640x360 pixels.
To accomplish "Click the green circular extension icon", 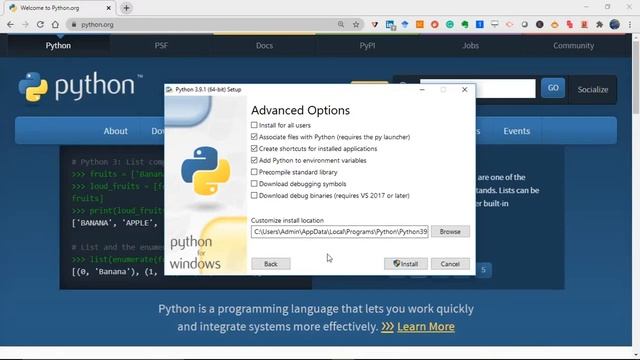I will [x=449, y=24].
